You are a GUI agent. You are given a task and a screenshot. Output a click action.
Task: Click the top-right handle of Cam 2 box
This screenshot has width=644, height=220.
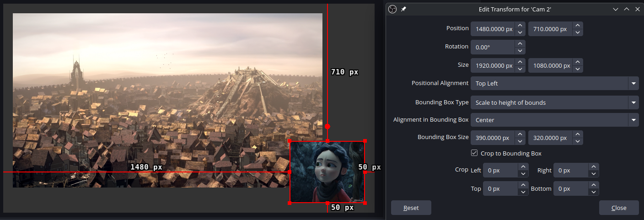point(365,141)
